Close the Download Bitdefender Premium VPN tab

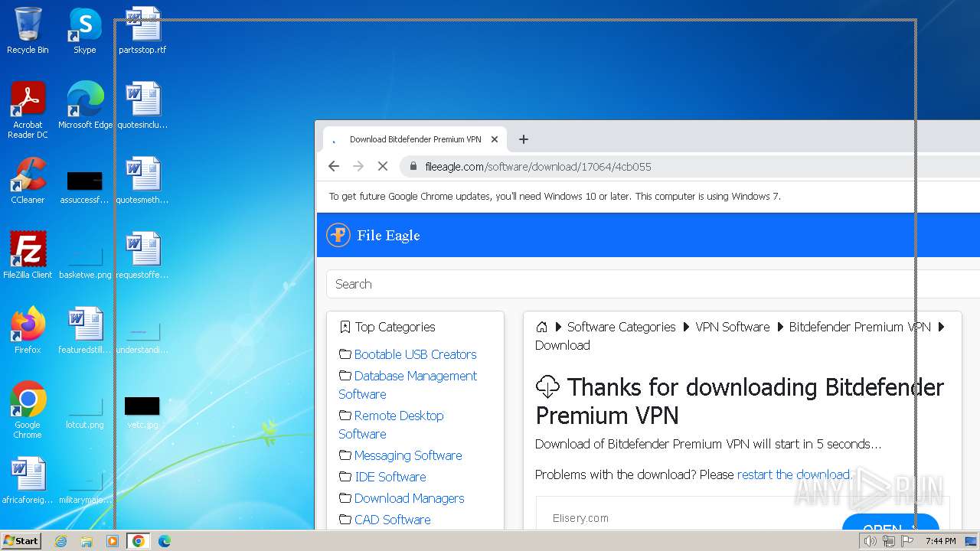pyautogui.click(x=495, y=139)
